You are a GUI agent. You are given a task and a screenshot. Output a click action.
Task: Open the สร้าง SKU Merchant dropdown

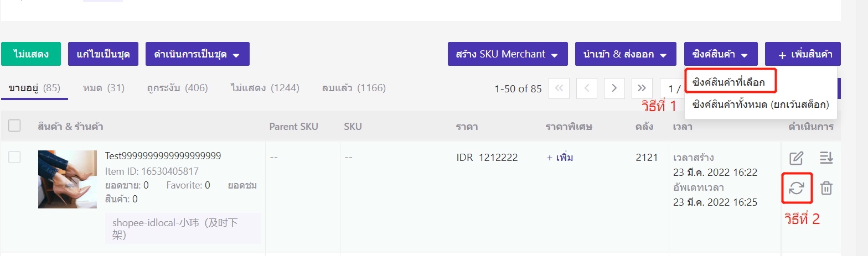point(508,54)
